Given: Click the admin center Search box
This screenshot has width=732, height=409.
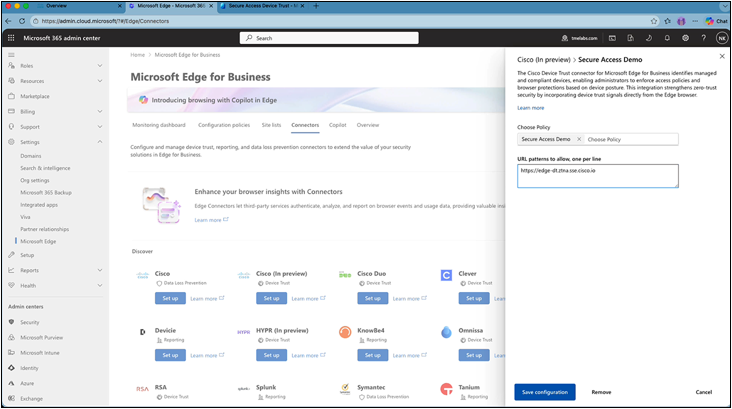Looking at the screenshot, I should [x=329, y=38].
